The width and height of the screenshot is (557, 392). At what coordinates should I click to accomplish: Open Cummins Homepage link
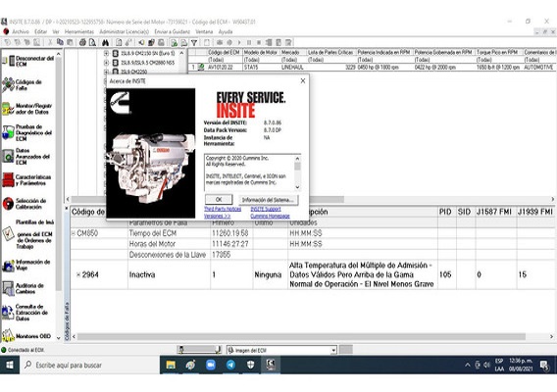[270, 216]
